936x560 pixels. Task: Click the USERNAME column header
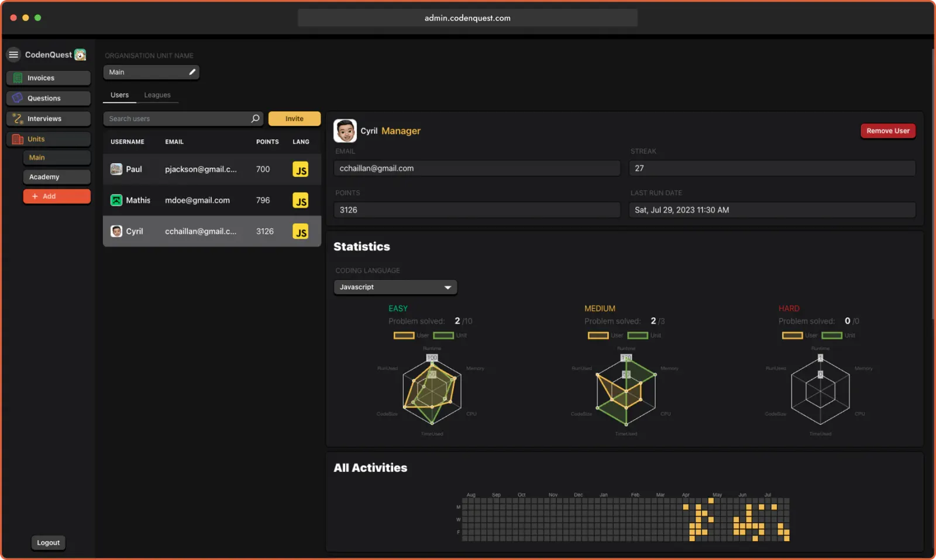tap(128, 141)
